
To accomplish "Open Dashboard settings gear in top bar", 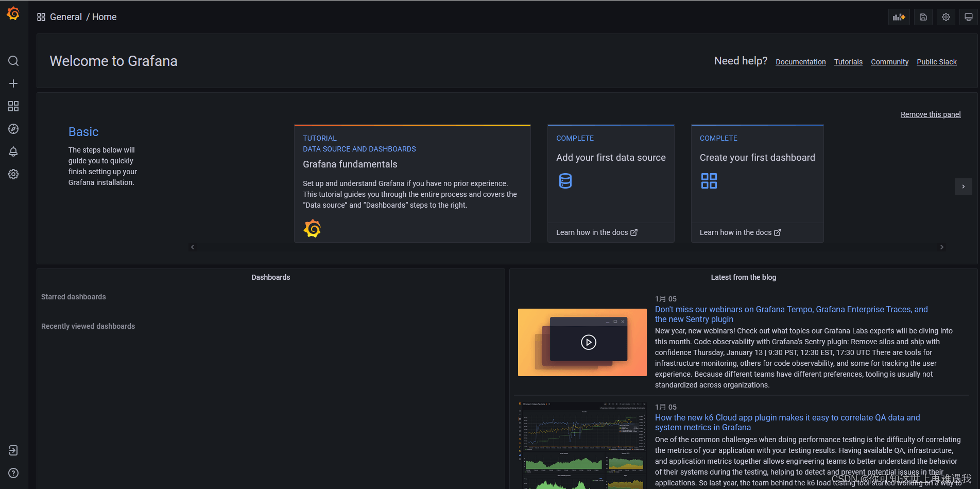I will (x=946, y=17).
